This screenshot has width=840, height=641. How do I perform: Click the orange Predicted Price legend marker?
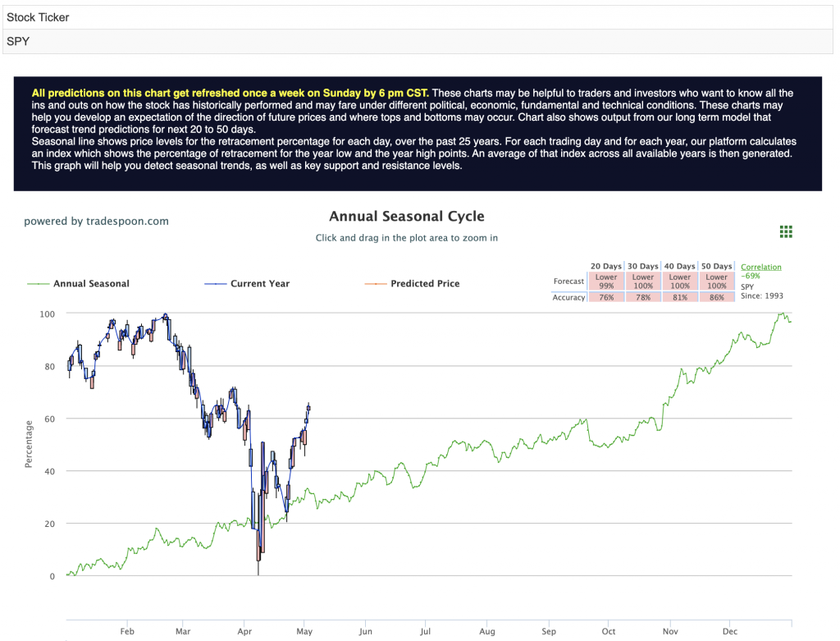376,283
